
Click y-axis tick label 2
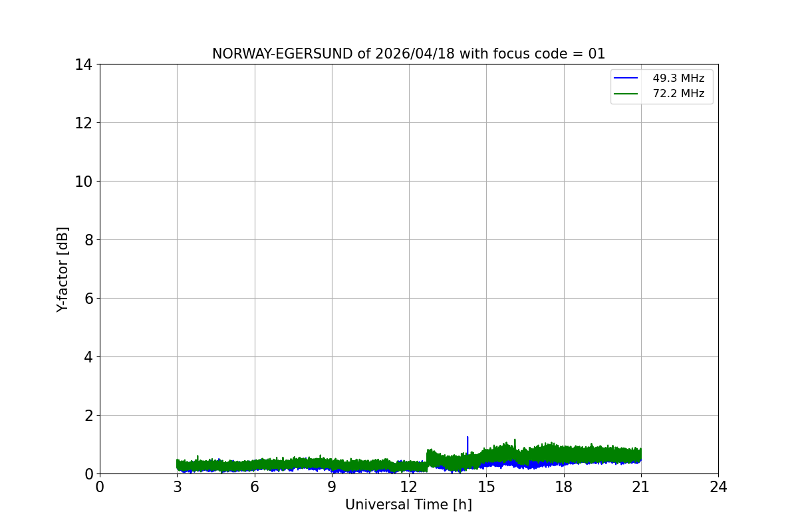[x=88, y=415]
